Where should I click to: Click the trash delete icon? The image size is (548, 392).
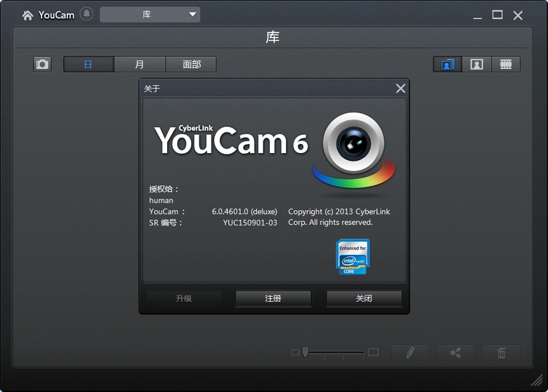(x=501, y=353)
